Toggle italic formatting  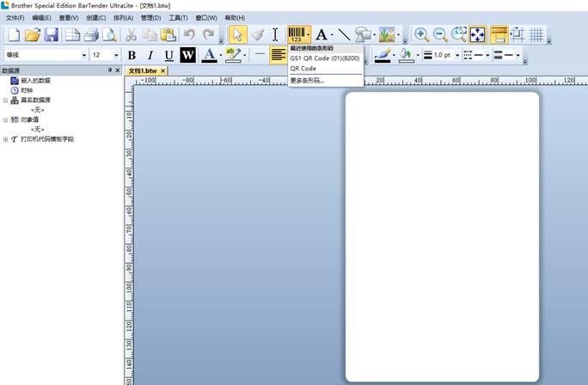(150, 56)
